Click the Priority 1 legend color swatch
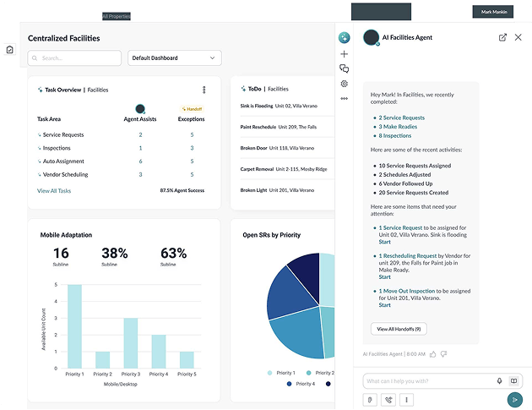This screenshot has height=410, width=532. tap(269, 373)
